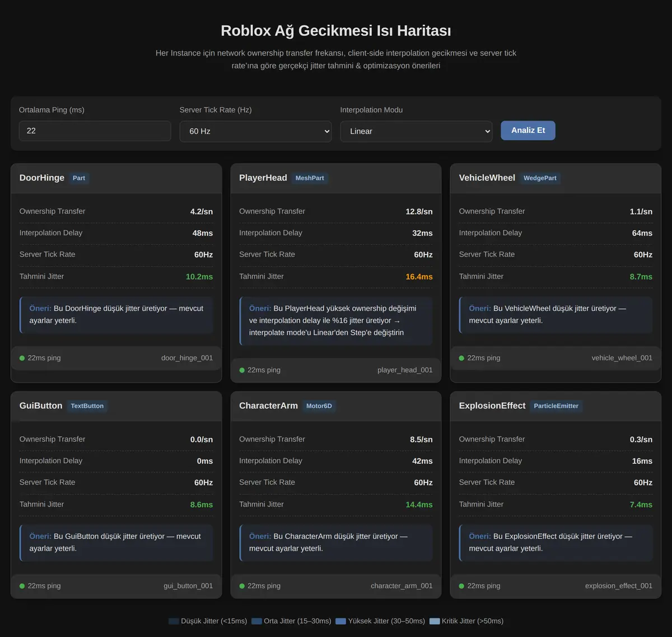Click the 10.2ms jitter value

[199, 277]
